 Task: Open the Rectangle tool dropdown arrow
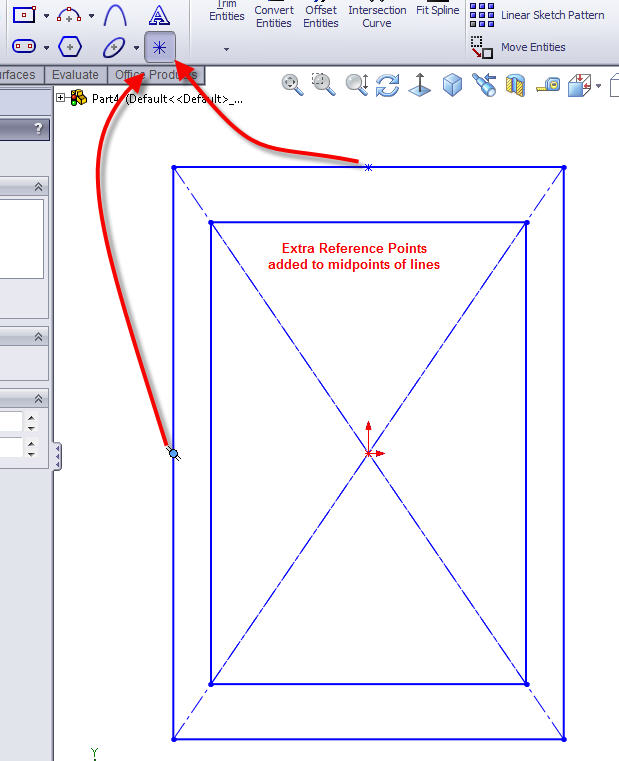46,16
